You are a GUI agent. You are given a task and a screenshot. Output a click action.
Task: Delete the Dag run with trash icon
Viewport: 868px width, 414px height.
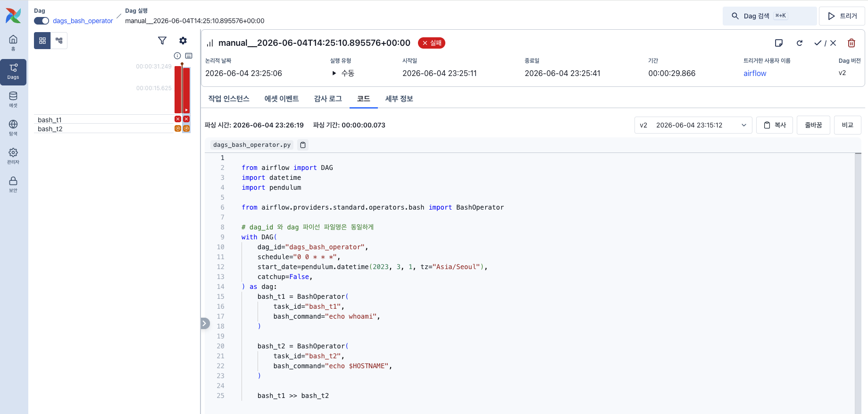point(851,43)
